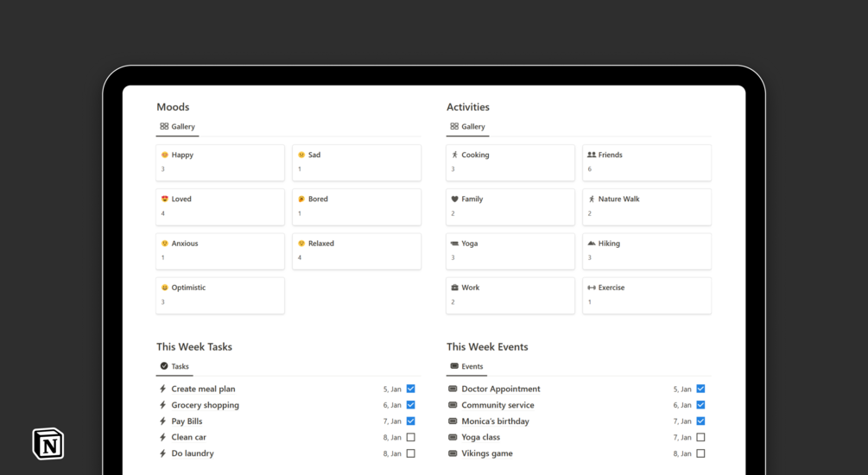Check the Vikings game checkbox

coord(700,453)
